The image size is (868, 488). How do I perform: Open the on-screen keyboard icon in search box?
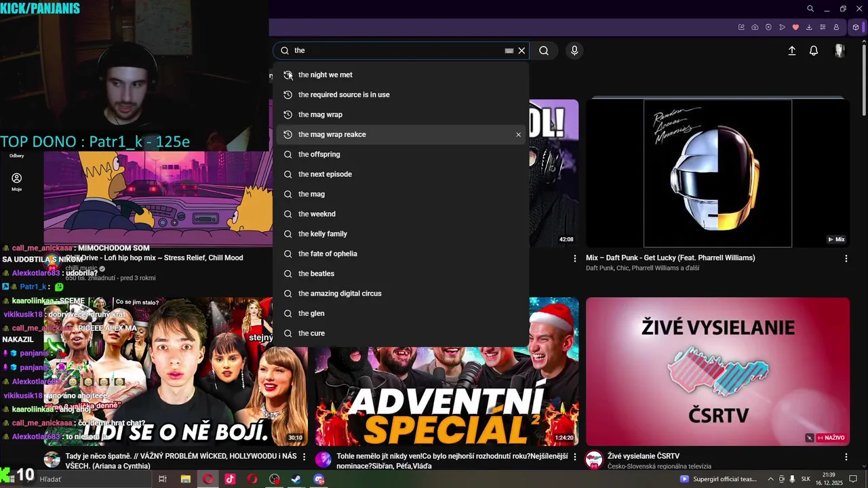(509, 51)
